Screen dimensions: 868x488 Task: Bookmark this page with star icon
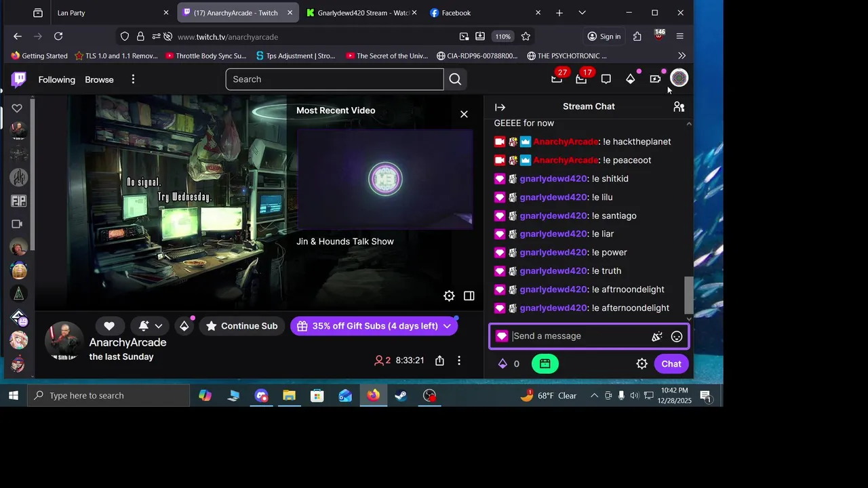[x=526, y=37]
